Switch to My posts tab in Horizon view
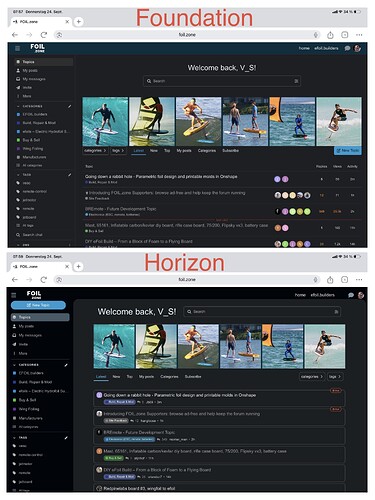Viewport: 375px width, 500px height. pyautogui.click(x=146, y=377)
